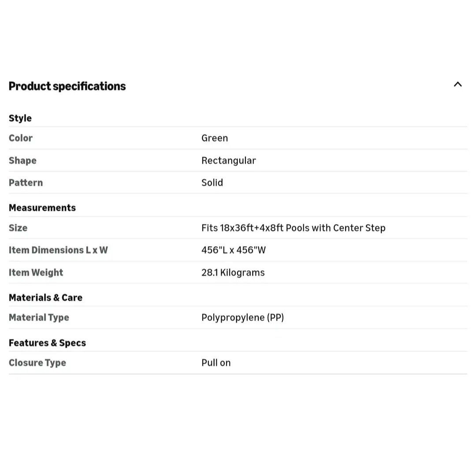476x450 pixels.
Task: Select the Rectangular shape value
Action: point(228,160)
